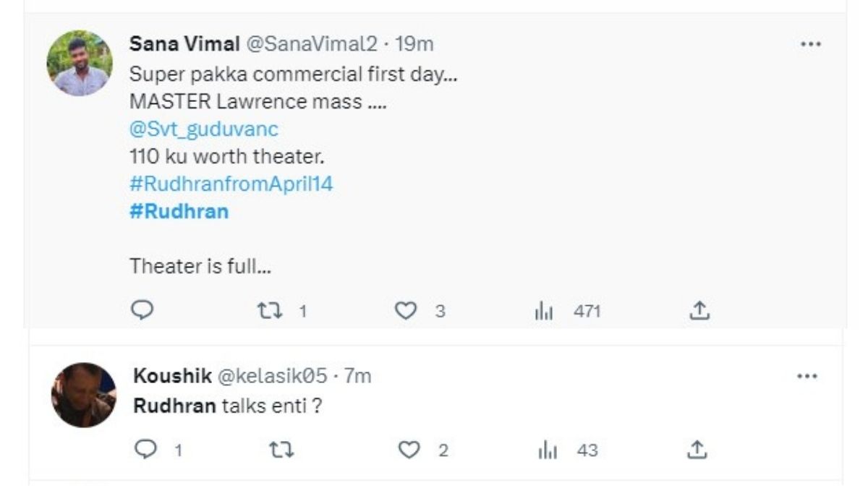View analytics of Sana Vimal's tweet
The width and height of the screenshot is (868, 488).
[544, 312]
